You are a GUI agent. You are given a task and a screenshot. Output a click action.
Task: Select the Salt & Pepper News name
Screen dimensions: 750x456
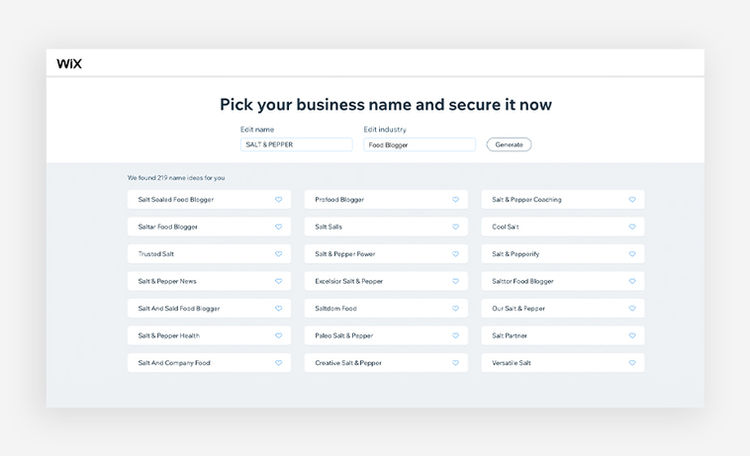[209, 281]
